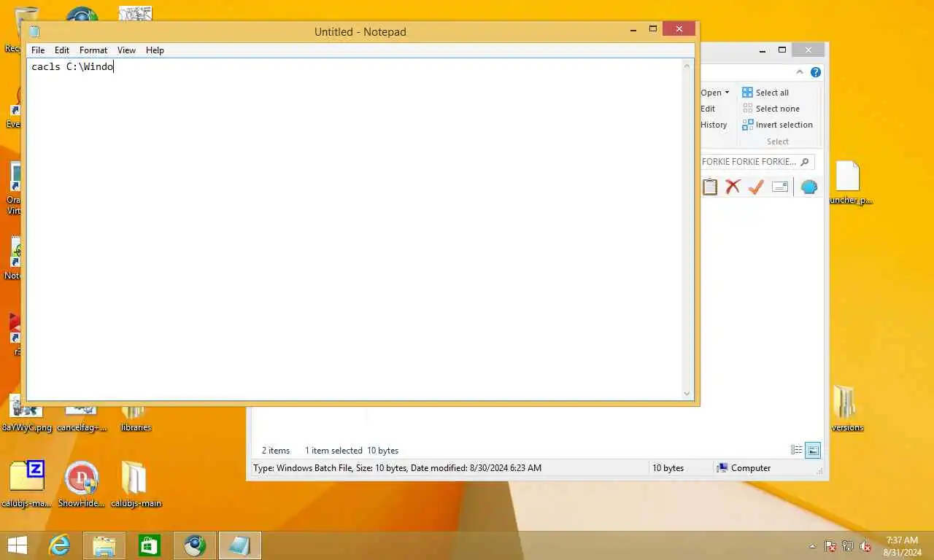The image size is (934, 560).
Task: Click the muted volume tray icon
Action: point(865,546)
